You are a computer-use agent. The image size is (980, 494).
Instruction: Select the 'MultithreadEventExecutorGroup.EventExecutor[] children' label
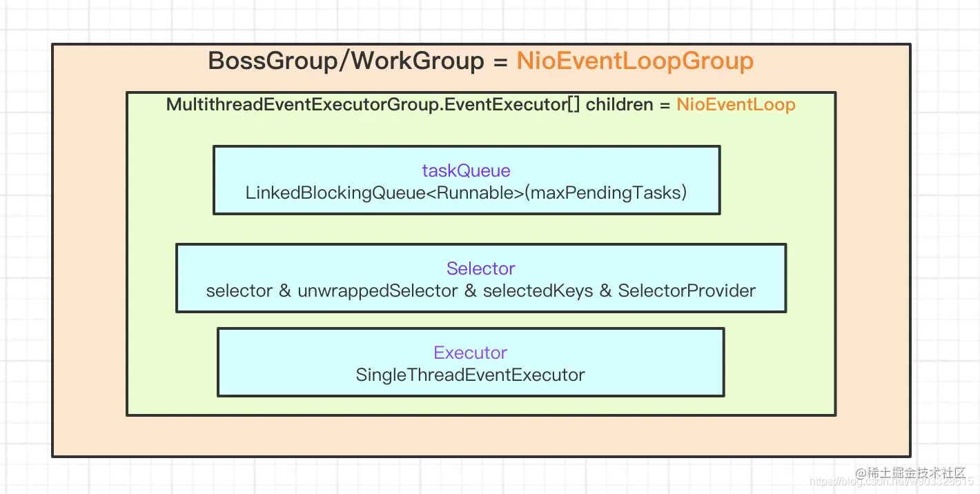coord(409,105)
